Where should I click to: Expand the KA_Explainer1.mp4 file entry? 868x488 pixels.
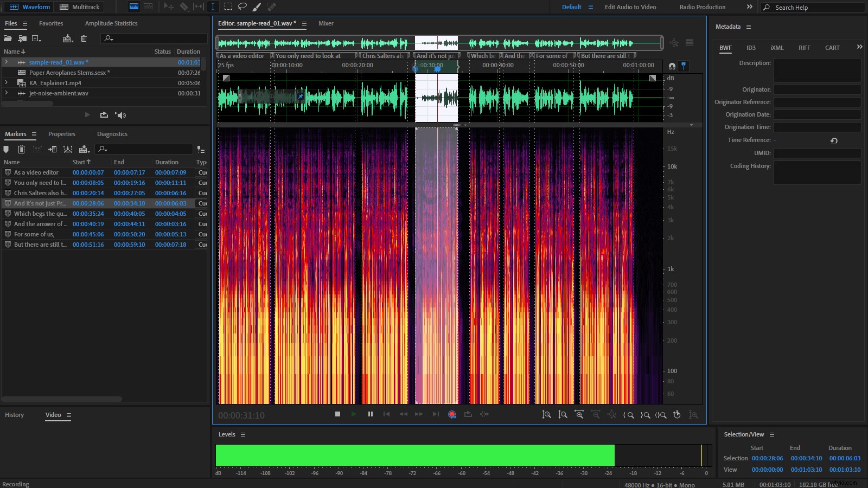6,83
